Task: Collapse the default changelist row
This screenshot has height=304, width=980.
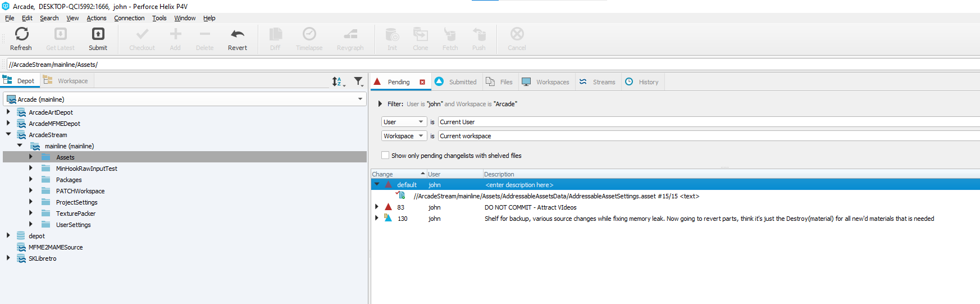Action: (377, 185)
